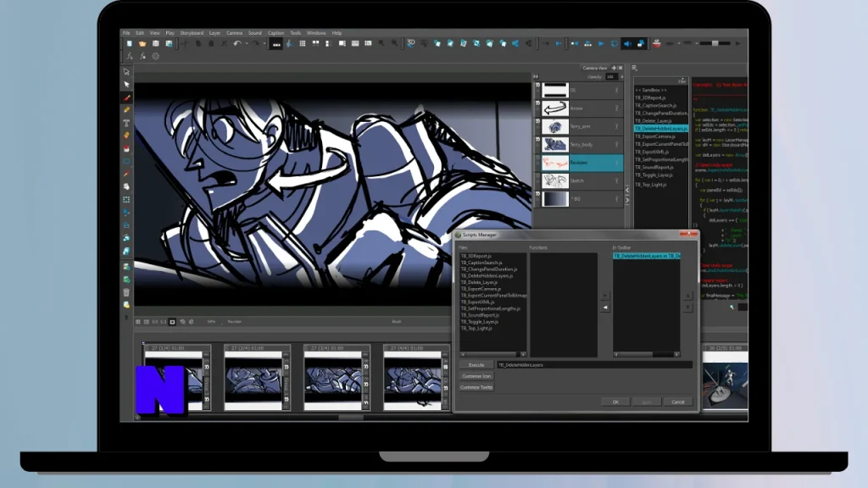Click the Redo arrow icon
This screenshot has width=868, height=488.
pos(255,44)
